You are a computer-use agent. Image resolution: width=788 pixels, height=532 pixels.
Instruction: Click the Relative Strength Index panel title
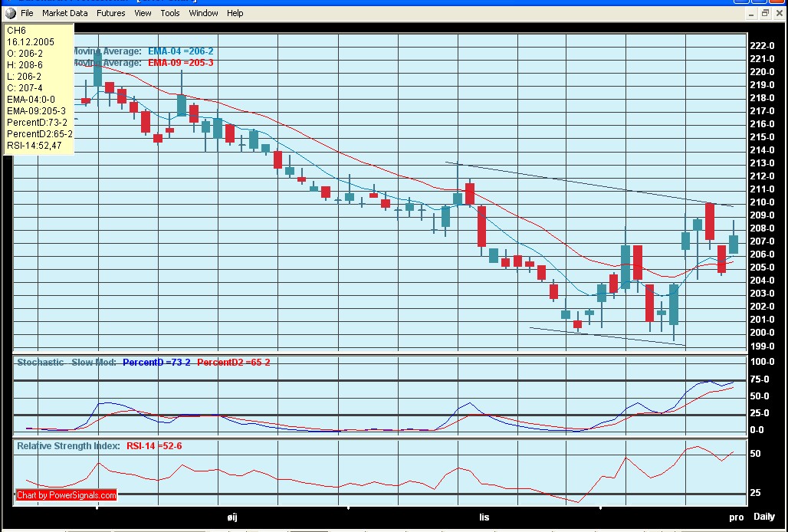(x=68, y=446)
